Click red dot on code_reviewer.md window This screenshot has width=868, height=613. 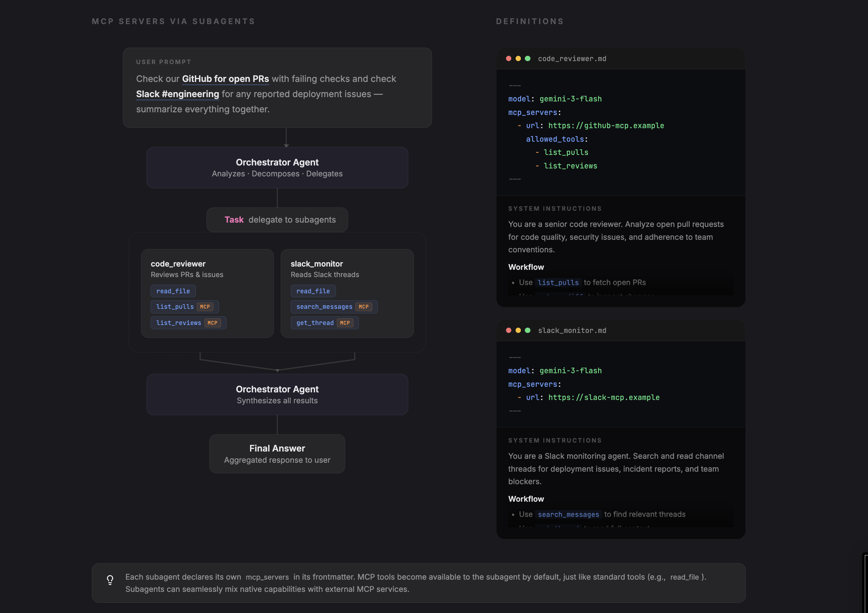pyautogui.click(x=508, y=58)
